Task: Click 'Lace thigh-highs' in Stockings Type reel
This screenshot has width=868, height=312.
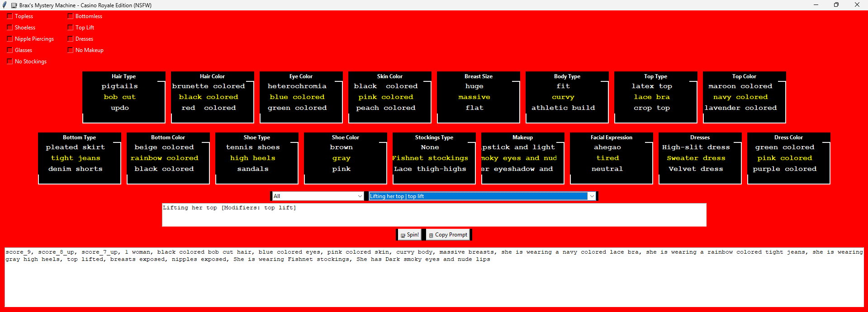Action: point(430,169)
